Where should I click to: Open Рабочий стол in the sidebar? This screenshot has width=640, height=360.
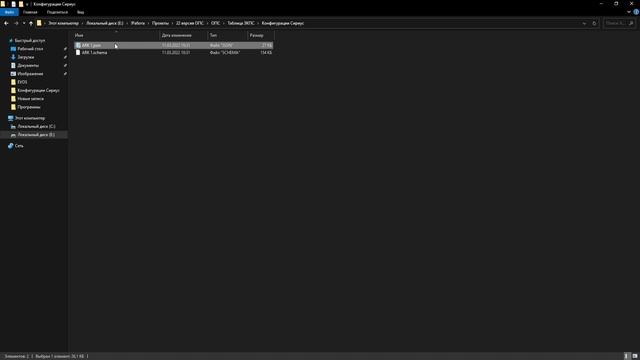click(x=30, y=49)
